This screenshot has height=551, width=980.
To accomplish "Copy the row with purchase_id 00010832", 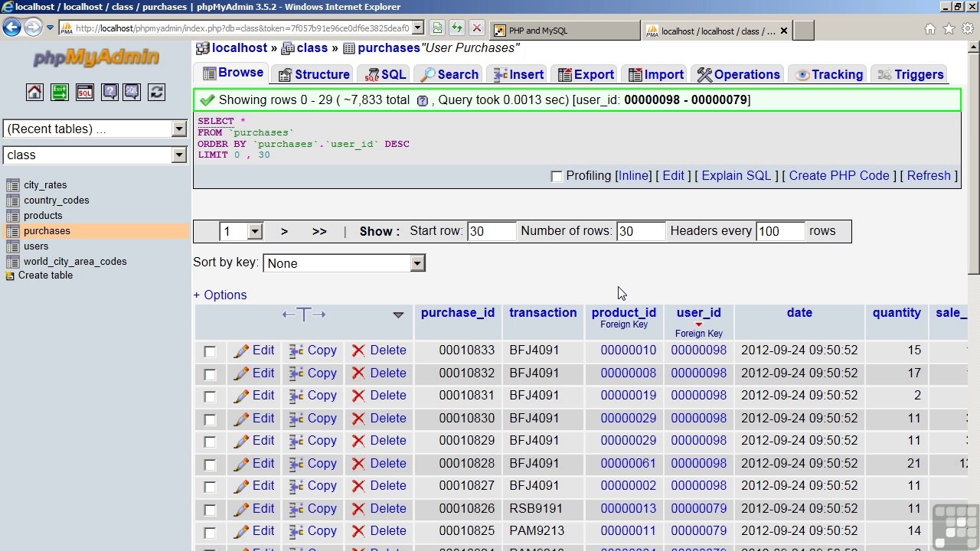I will (x=313, y=373).
